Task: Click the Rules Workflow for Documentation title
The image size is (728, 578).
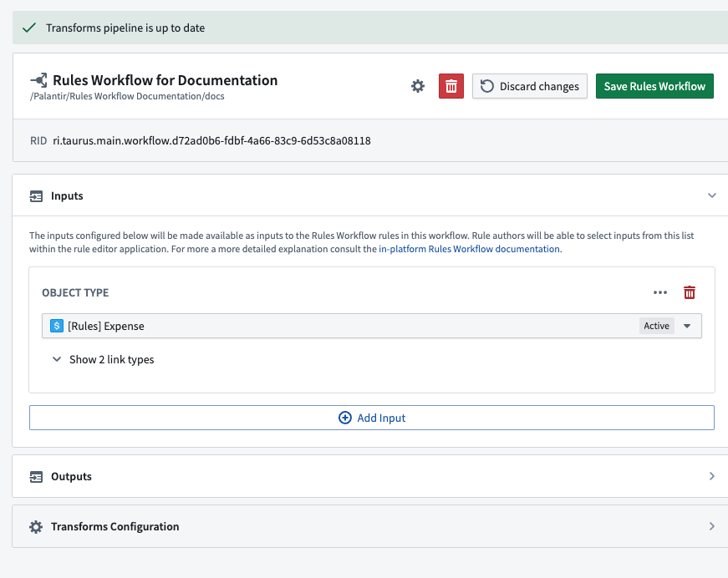Action: [x=165, y=80]
